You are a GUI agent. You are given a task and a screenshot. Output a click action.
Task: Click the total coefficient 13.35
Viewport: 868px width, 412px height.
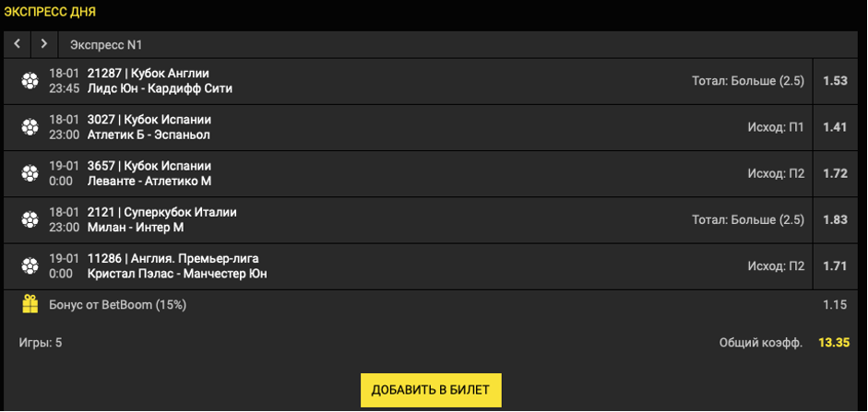pyautogui.click(x=833, y=343)
